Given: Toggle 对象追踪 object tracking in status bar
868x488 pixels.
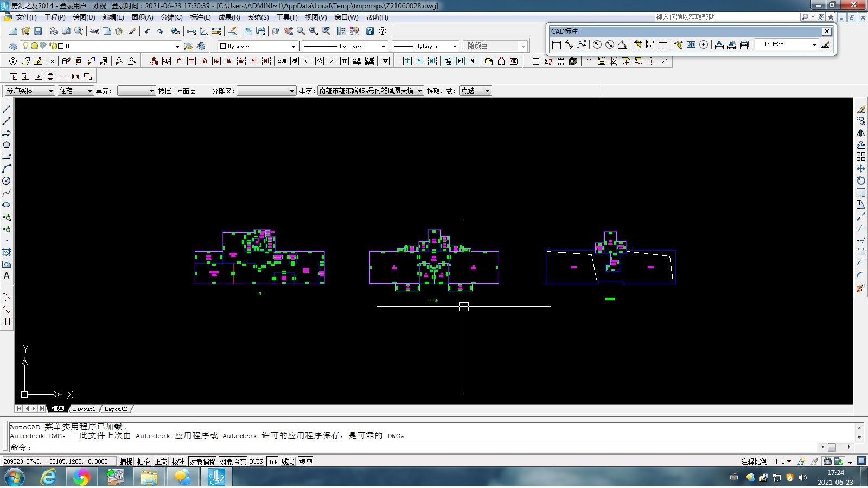Looking at the screenshot, I should pos(233,461).
